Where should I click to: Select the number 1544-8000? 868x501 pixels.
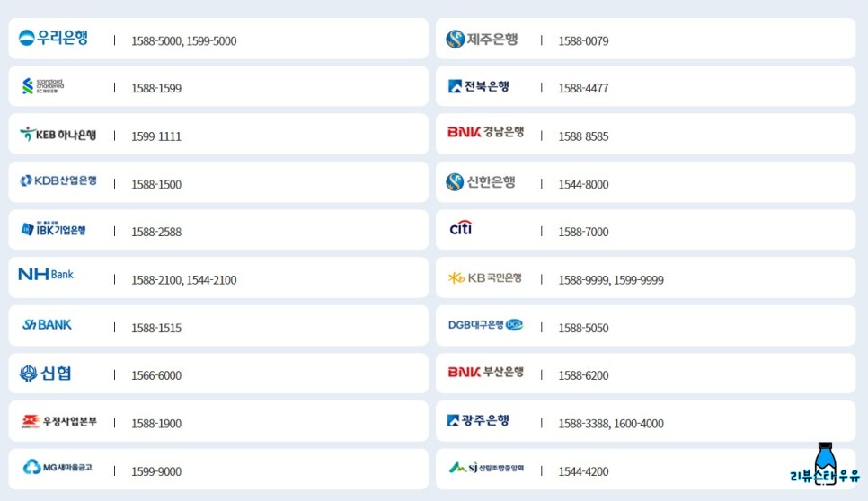[583, 185]
